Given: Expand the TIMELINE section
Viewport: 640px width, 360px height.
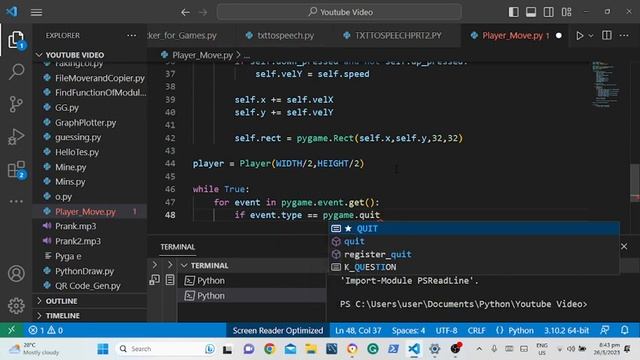Looking at the screenshot, I should click(39, 316).
